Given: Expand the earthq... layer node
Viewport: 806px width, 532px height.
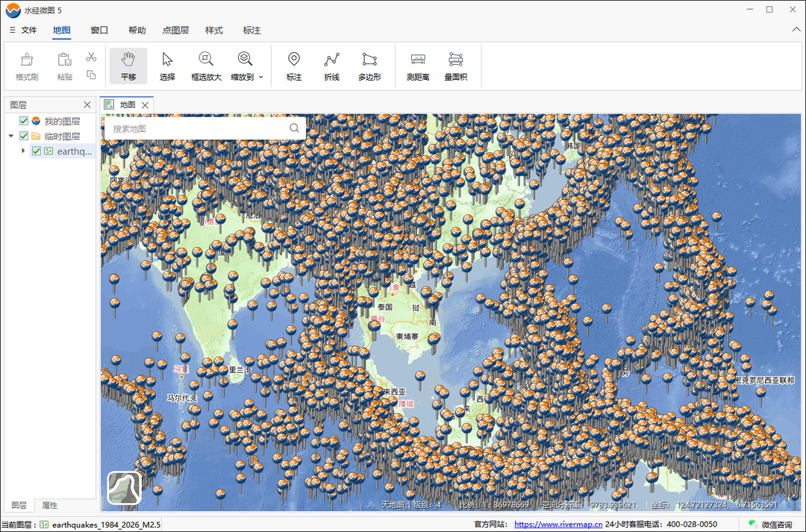Looking at the screenshot, I should point(22,151).
